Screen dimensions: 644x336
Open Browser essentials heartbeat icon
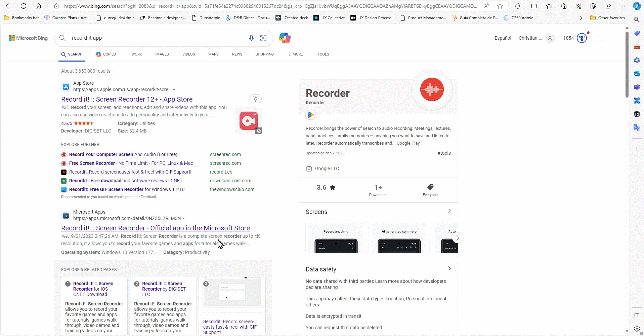578,6
